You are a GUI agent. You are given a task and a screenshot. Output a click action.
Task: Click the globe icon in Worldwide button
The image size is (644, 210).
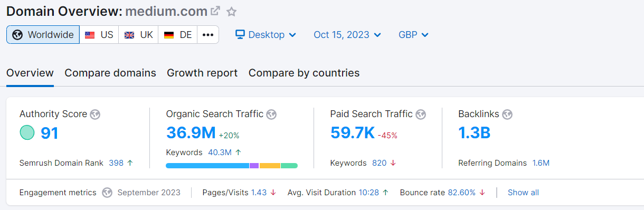[x=17, y=35]
